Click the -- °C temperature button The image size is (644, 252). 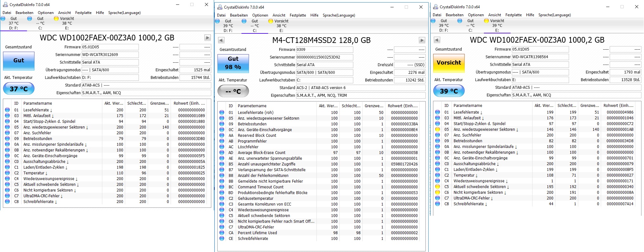click(x=233, y=91)
